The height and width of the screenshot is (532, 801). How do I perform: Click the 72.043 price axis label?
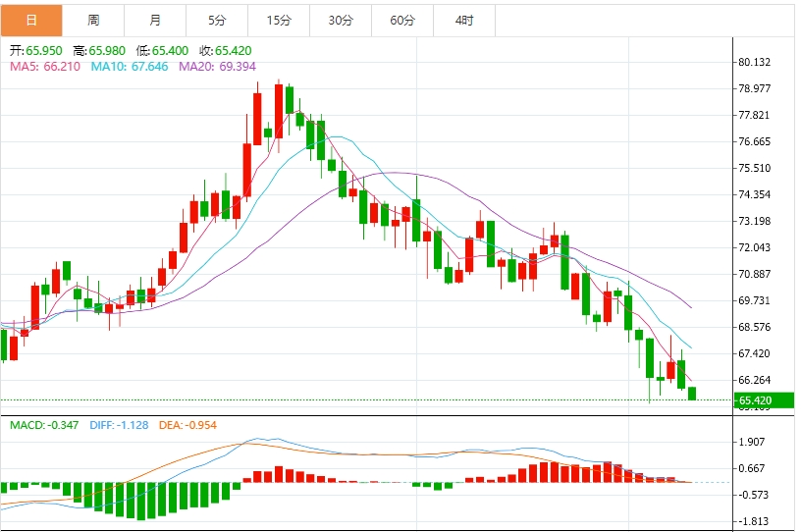755,248
